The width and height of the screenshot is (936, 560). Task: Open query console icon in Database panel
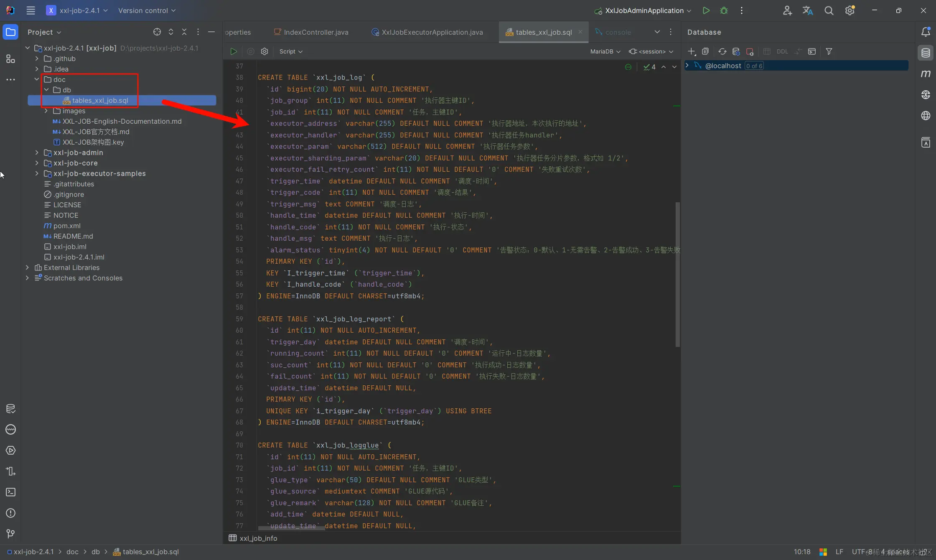tap(812, 51)
